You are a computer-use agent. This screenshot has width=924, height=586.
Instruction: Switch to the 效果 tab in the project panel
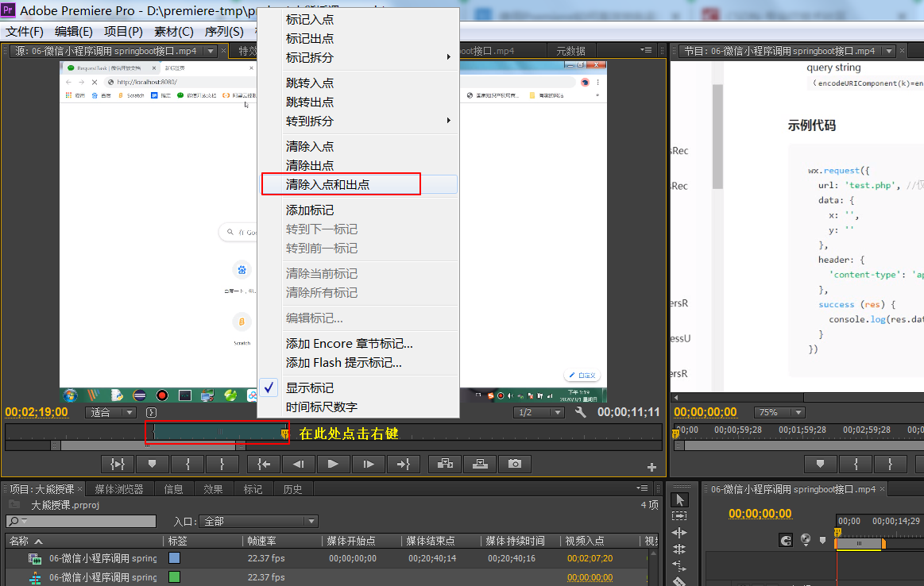(212, 489)
